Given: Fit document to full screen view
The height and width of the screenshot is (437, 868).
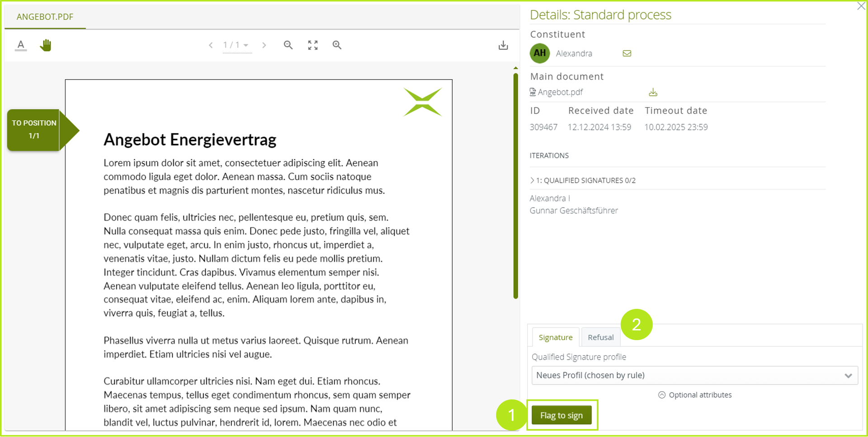Looking at the screenshot, I should [x=313, y=45].
